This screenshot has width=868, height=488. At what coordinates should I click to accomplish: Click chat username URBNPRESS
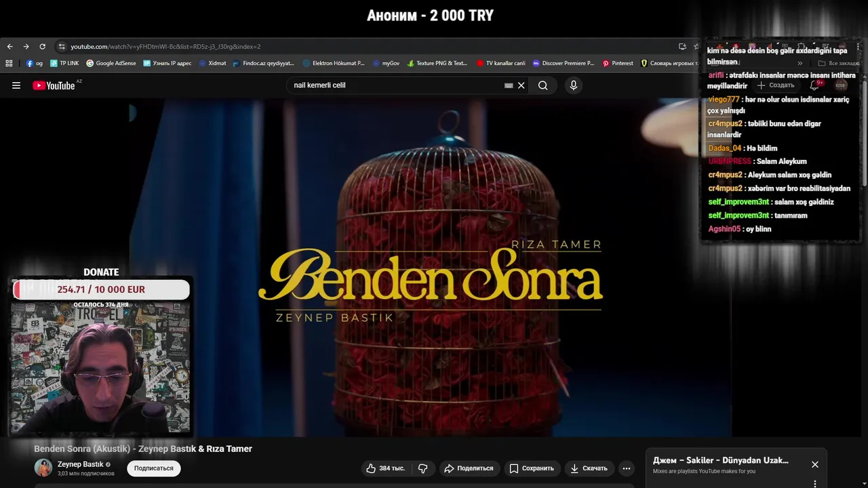click(730, 161)
